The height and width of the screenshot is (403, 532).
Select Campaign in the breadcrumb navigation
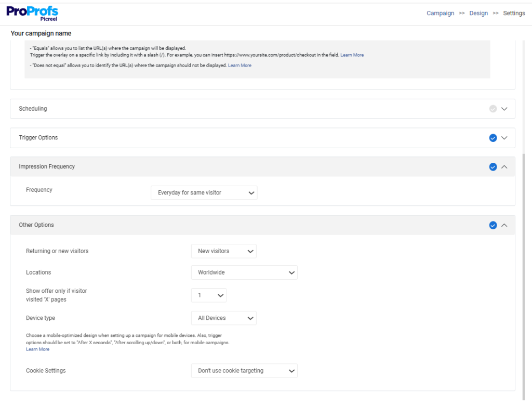coord(440,12)
